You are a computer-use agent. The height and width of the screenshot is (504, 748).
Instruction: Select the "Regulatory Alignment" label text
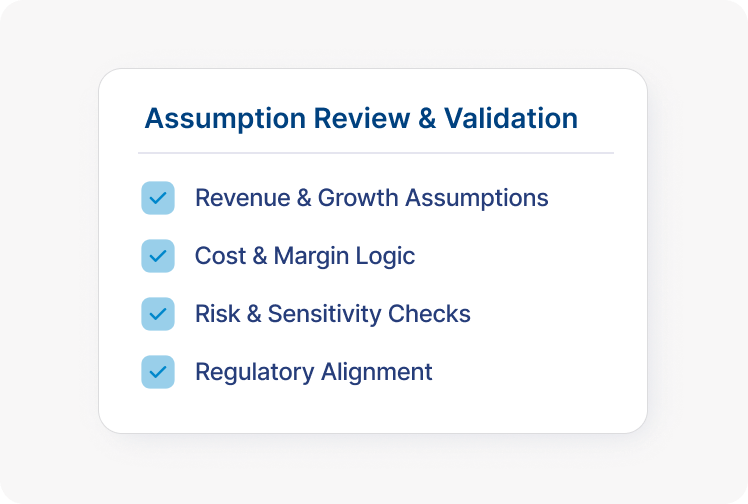click(x=313, y=372)
